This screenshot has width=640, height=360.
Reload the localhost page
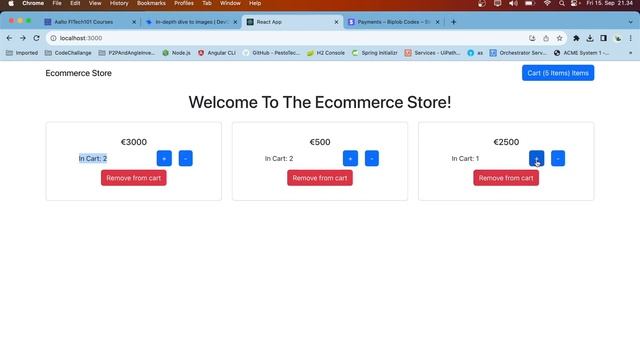[36, 38]
